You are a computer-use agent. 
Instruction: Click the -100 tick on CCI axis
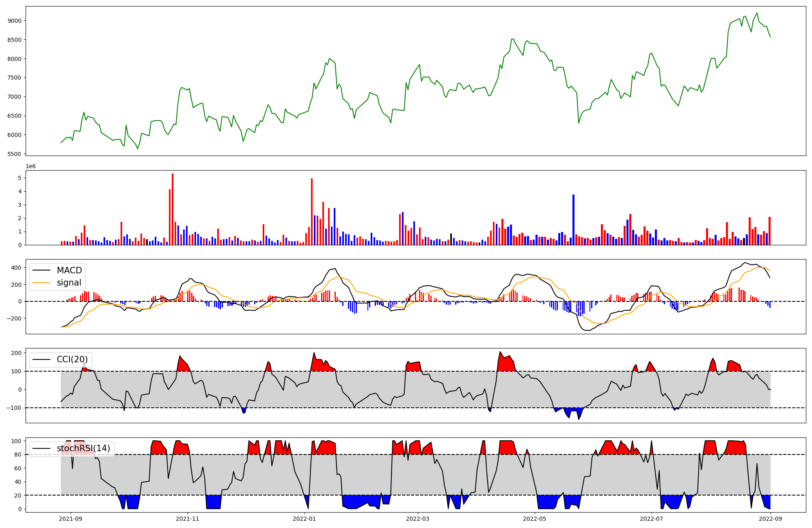[15, 408]
